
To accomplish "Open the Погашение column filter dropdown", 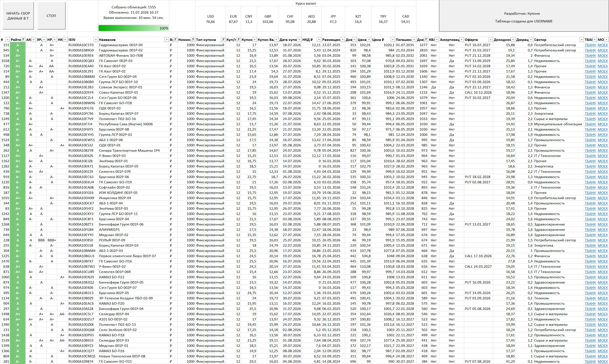I will pyautogui.click(x=414, y=40).
